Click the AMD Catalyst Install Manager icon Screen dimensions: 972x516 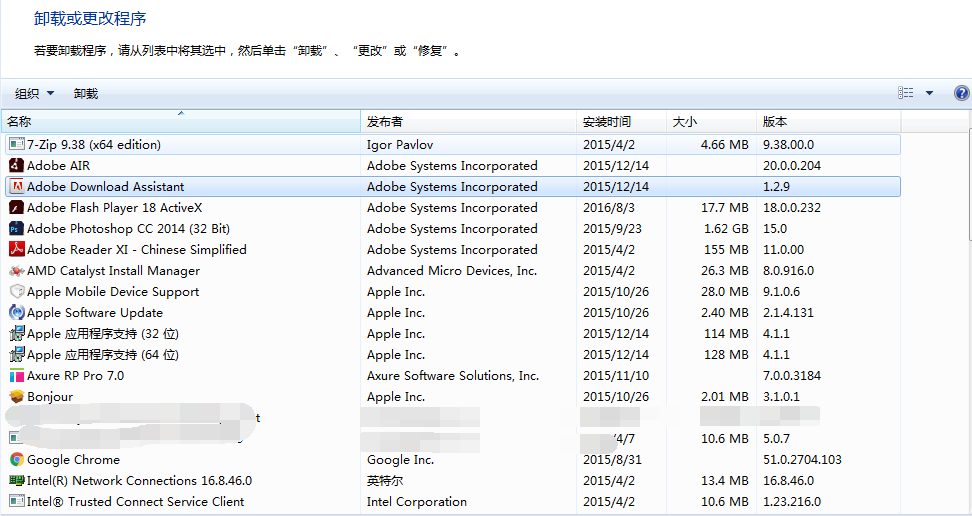tap(17, 270)
